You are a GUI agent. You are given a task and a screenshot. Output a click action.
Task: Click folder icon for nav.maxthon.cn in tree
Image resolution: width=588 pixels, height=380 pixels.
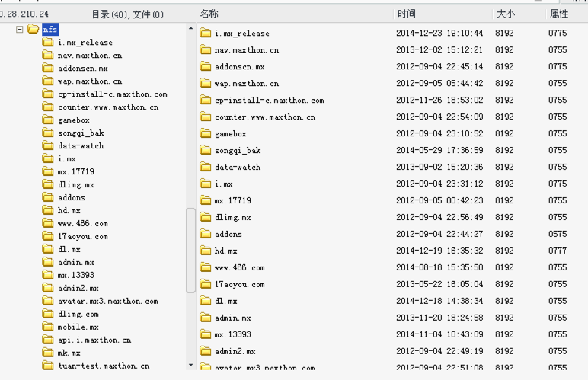click(x=48, y=55)
